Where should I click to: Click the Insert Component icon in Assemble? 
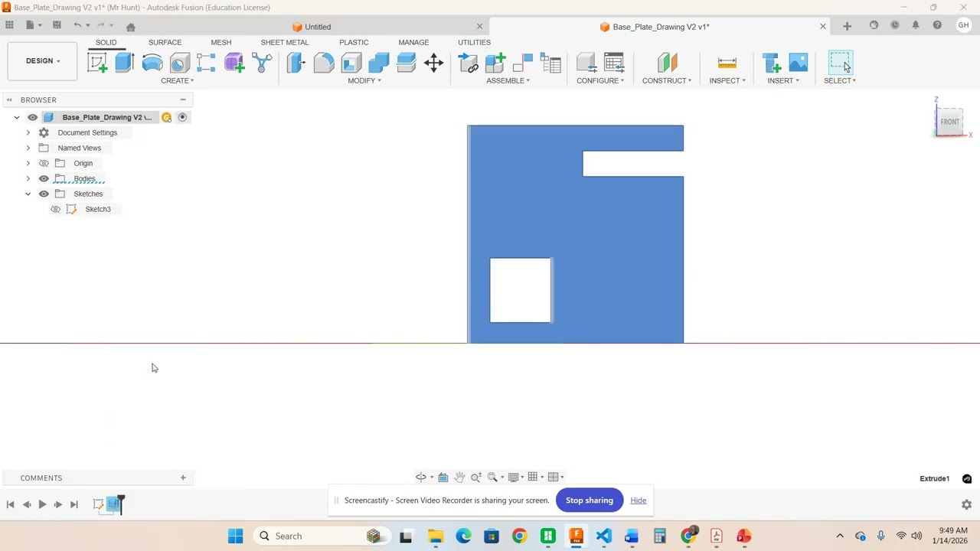(468, 63)
